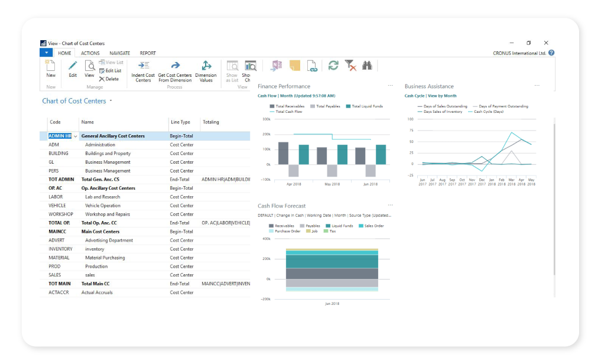Click the Total Receivables legend swatch
Screen dimensions: 598x364
click(x=272, y=106)
